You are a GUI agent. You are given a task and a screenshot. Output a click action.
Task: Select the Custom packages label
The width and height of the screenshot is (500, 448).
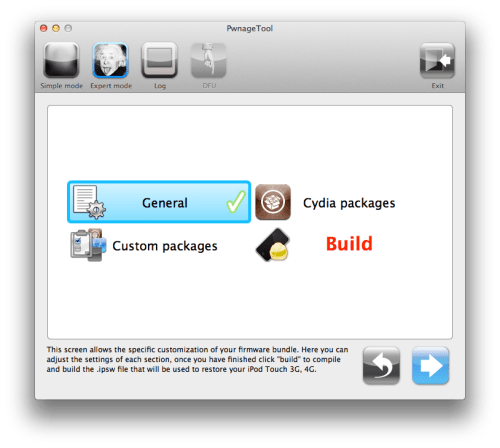pyautogui.click(x=165, y=246)
